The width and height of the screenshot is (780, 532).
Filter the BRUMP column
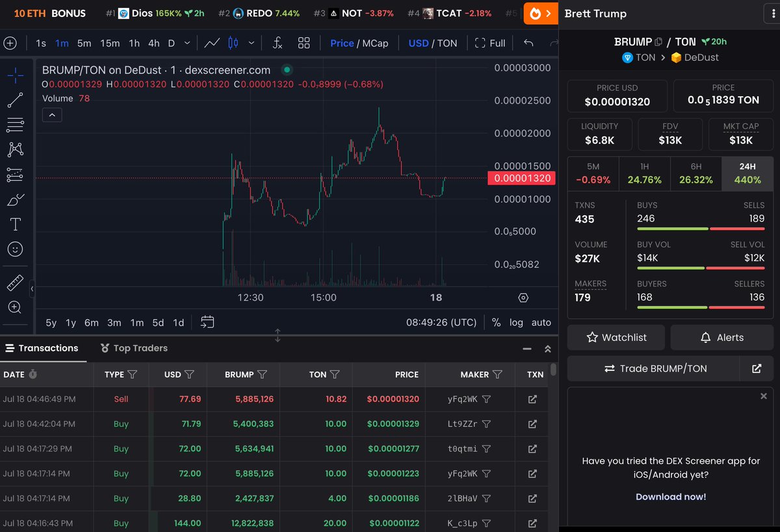[x=262, y=374]
